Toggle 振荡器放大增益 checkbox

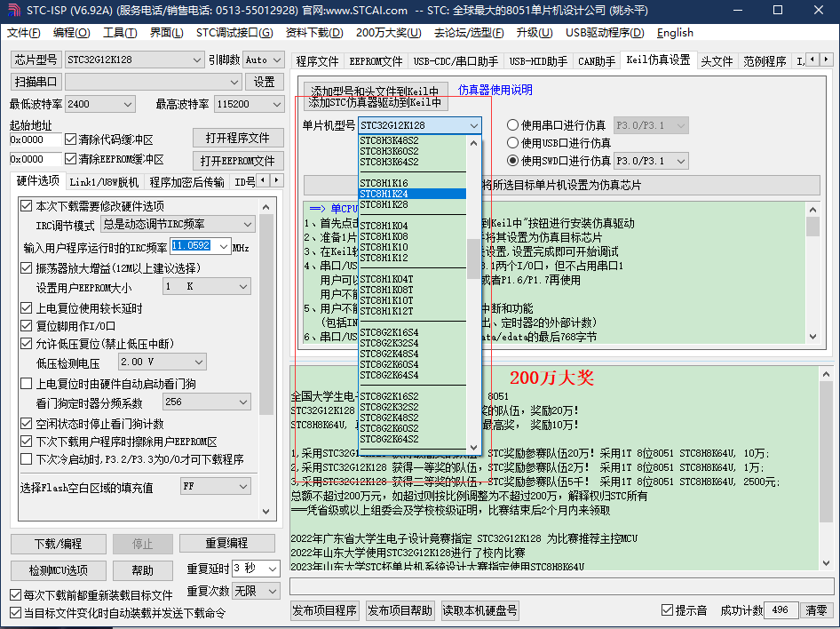tap(27, 268)
